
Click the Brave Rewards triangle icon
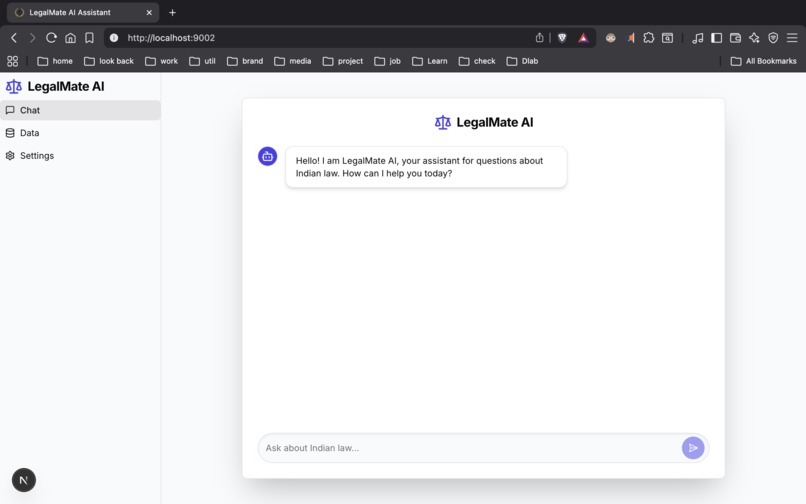click(x=583, y=38)
